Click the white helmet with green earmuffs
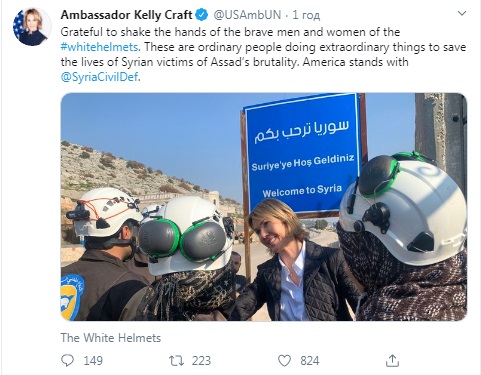The height and width of the screenshot is (375, 481). pos(188,232)
